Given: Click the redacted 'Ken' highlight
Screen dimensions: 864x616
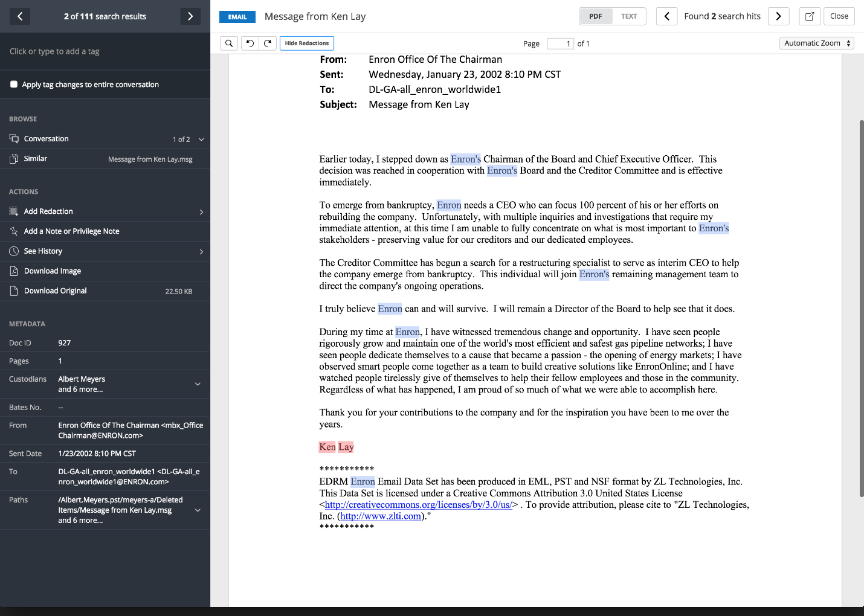Looking at the screenshot, I should [x=327, y=447].
